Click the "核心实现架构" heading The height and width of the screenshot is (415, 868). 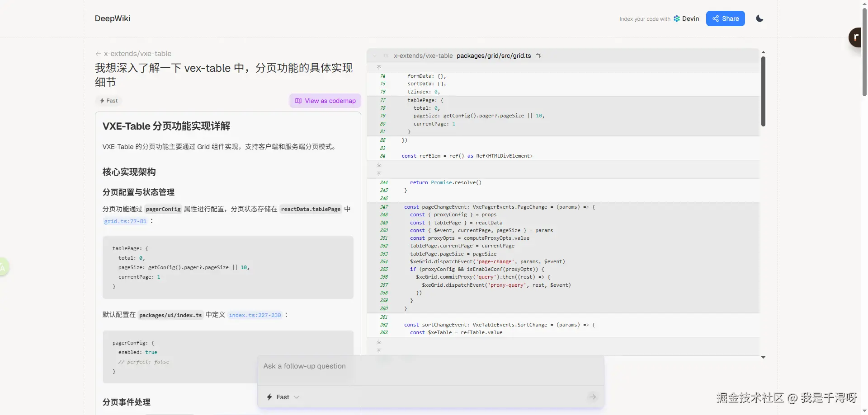pos(129,172)
